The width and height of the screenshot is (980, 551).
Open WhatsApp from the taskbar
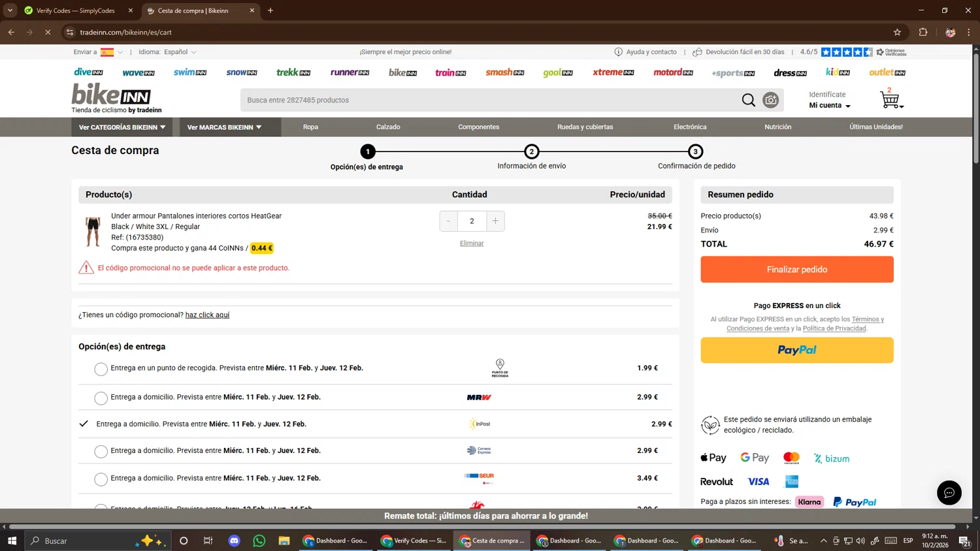coord(259,541)
